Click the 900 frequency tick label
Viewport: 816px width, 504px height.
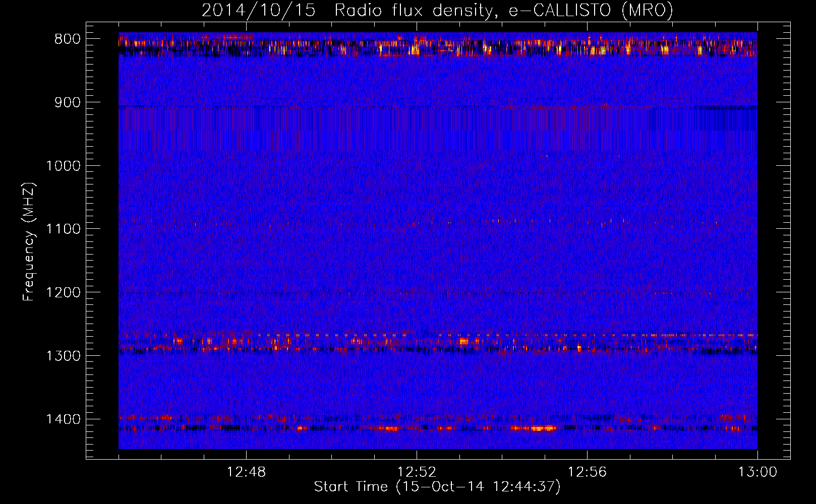coord(68,102)
